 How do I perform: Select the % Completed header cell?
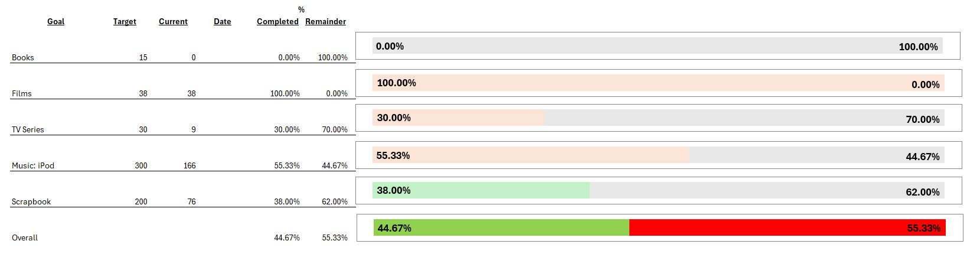pyautogui.click(x=277, y=21)
